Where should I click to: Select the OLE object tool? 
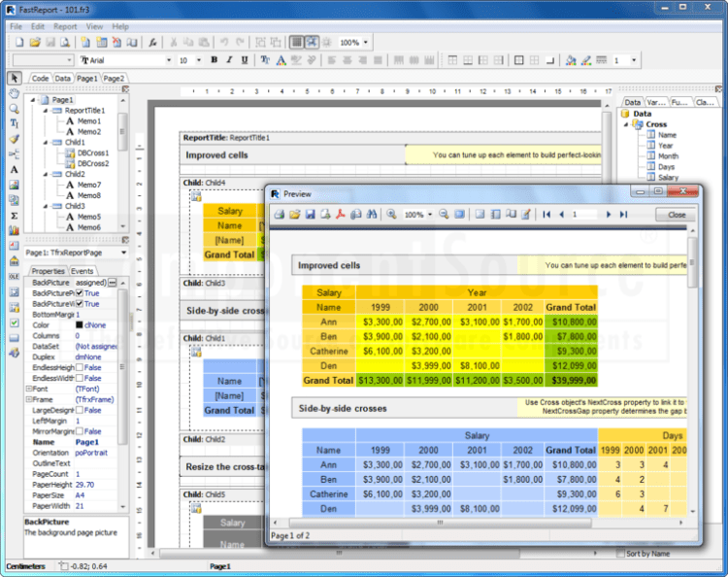pyautogui.click(x=15, y=277)
